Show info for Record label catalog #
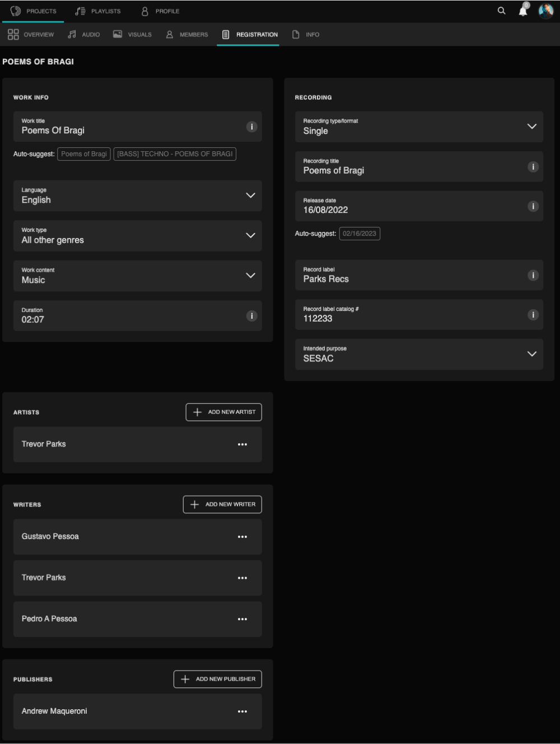560x744 pixels. tap(533, 315)
